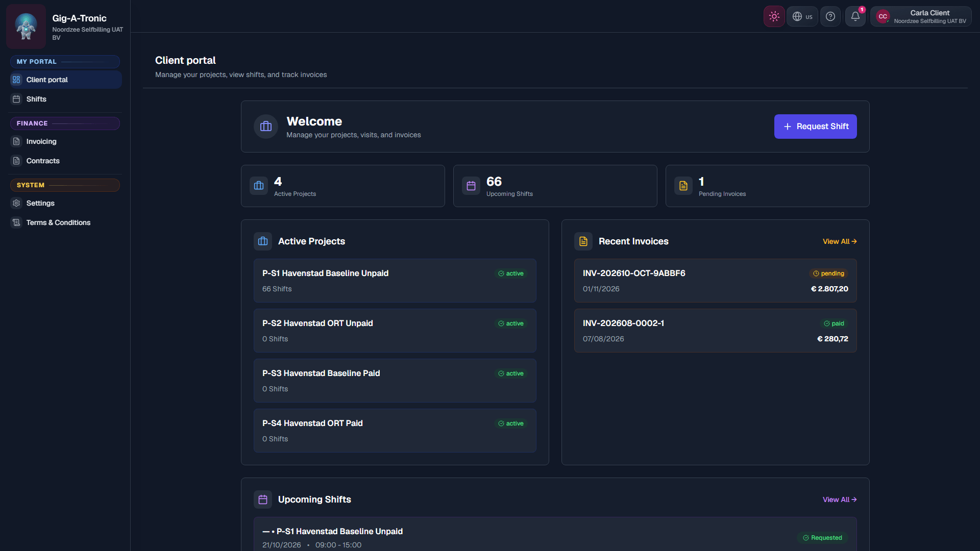Viewport: 980px width, 551px height.
Task: Open the 1 Pending Invoices stat card
Action: pos(768,186)
